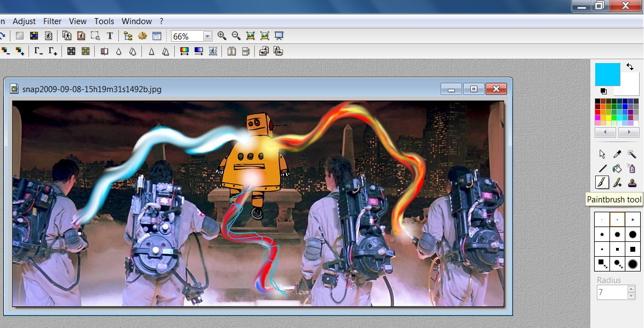Restore the snap2009 image window
Image resolution: width=644 pixels, height=328 pixels.
tap(473, 89)
